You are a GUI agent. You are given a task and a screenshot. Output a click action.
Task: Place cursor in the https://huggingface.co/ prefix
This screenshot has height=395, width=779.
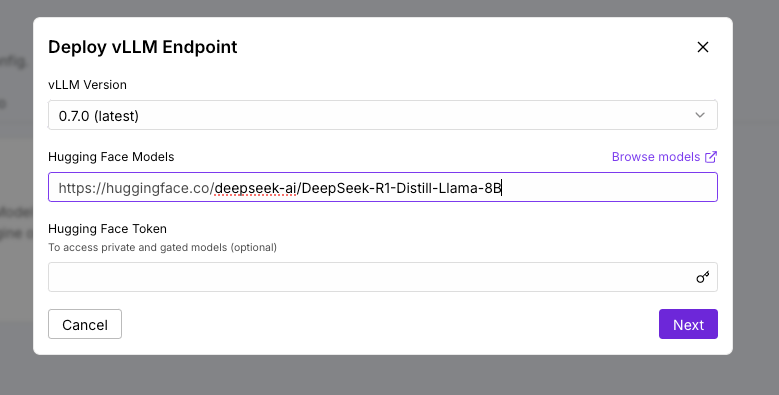coord(136,188)
